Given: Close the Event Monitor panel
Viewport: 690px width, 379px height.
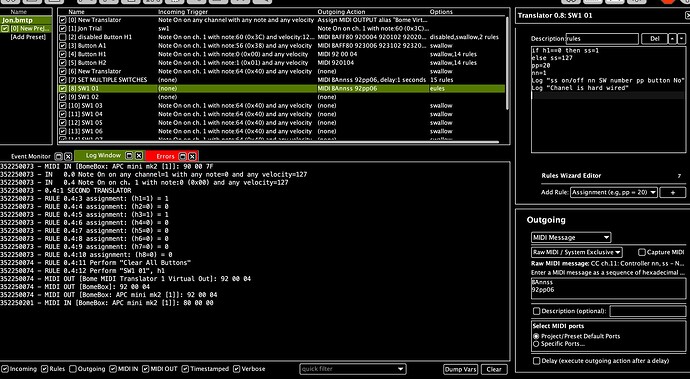Looking at the screenshot, I should (68, 156).
